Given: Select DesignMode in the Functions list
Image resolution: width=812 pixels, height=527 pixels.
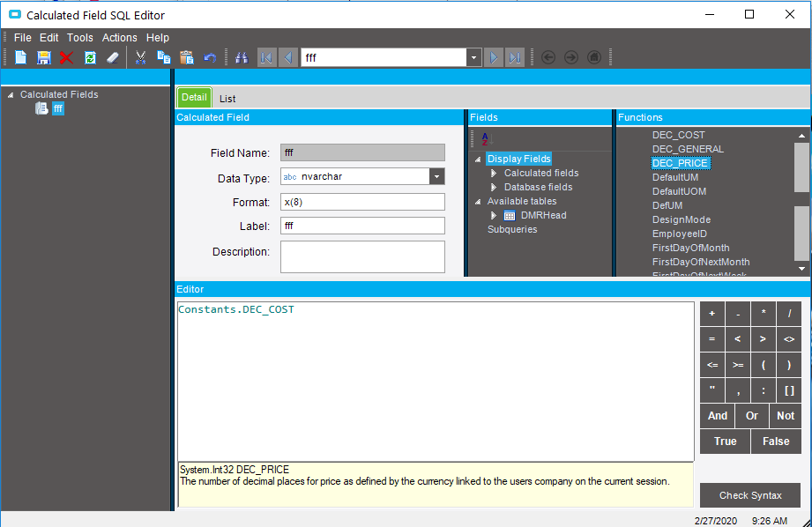Looking at the screenshot, I should pyautogui.click(x=681, y=219).
